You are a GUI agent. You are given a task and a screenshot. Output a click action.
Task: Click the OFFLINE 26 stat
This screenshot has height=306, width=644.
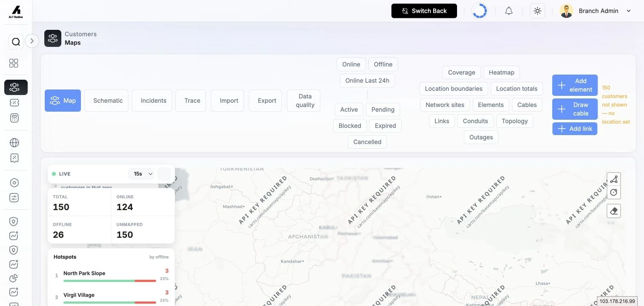pyautogui.click(x=79, y=230)
